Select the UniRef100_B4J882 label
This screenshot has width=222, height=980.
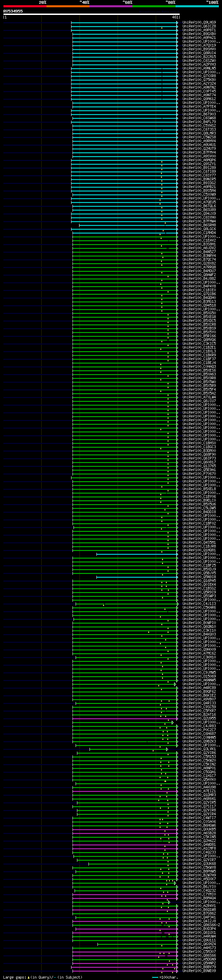click(199, 278)
